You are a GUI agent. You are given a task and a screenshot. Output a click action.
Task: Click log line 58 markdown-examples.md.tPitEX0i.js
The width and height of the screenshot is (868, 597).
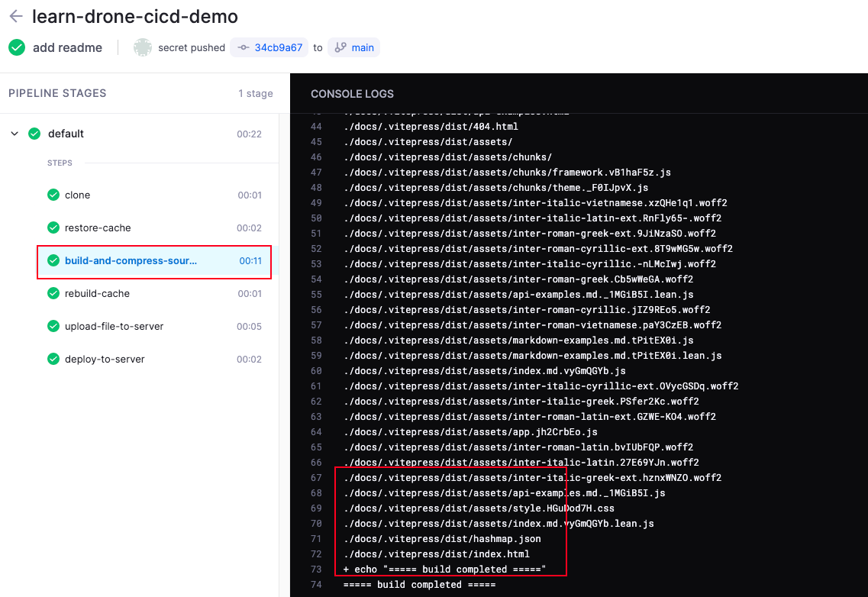(518, 340)
